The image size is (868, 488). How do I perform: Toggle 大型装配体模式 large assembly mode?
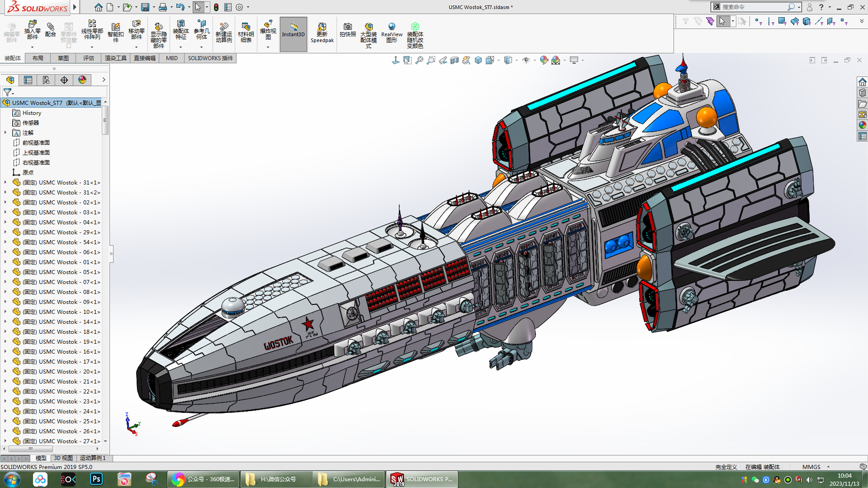click(368, 35)
